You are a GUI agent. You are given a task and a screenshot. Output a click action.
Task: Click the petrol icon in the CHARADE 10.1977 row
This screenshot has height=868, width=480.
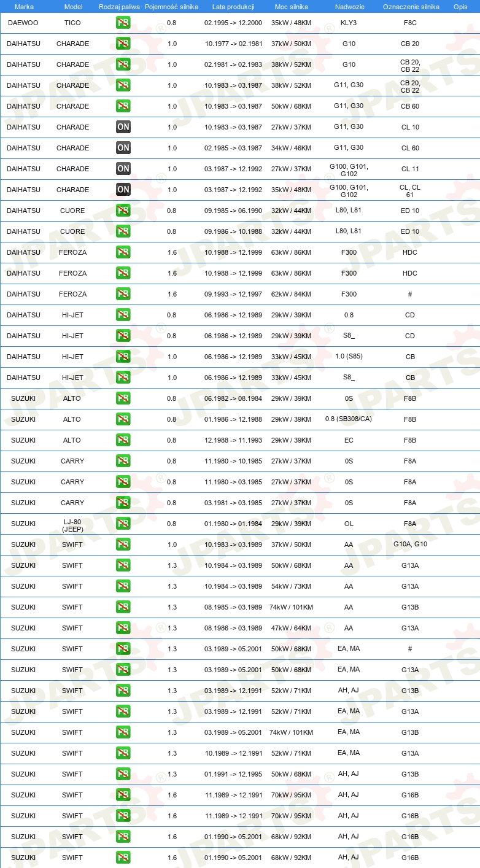[x=123, y=44]
